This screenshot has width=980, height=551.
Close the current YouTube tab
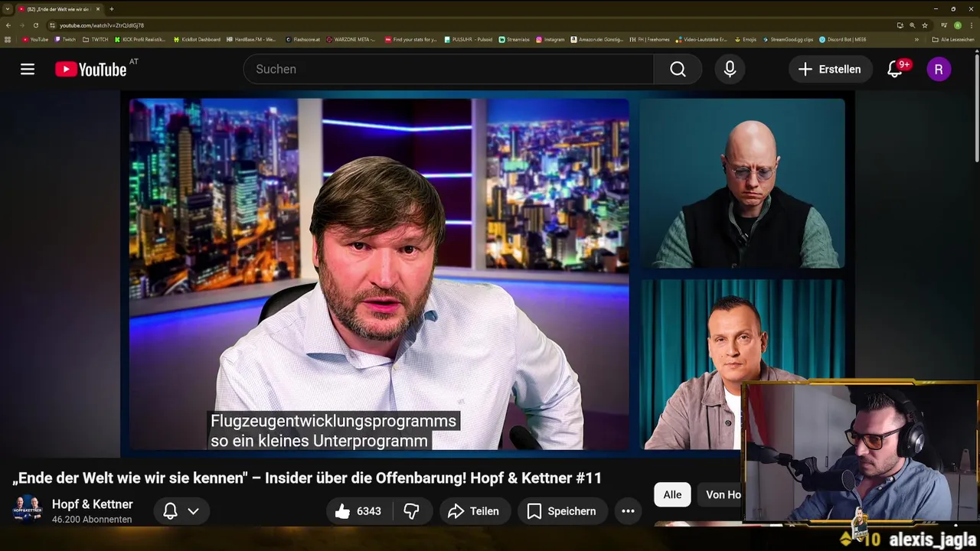98,9
